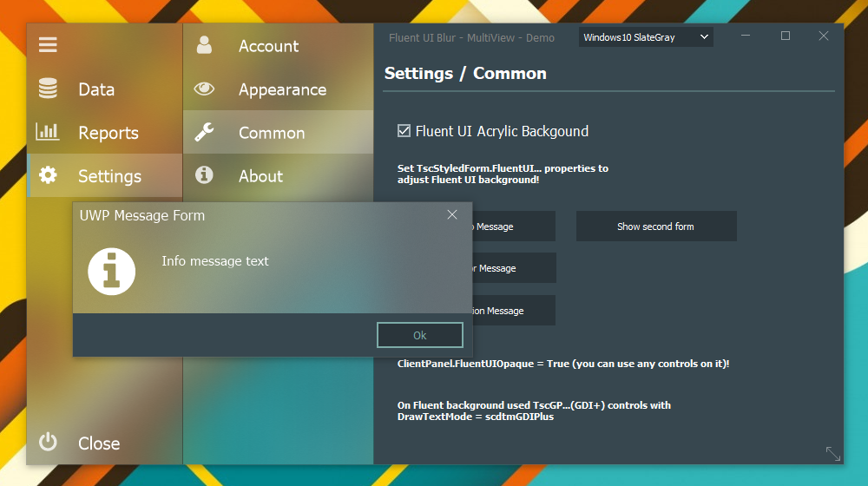Click the Account person icon

204,45
